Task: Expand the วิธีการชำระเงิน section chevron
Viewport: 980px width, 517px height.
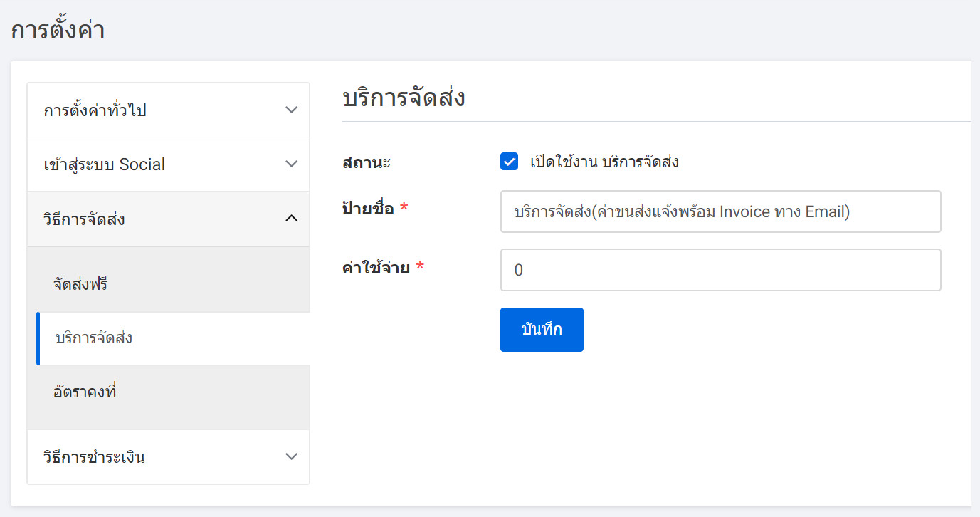Action: [291, 456]
